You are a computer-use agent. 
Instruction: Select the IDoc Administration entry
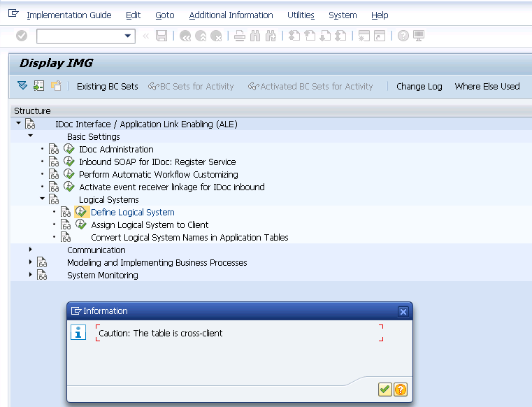[116, 150]
